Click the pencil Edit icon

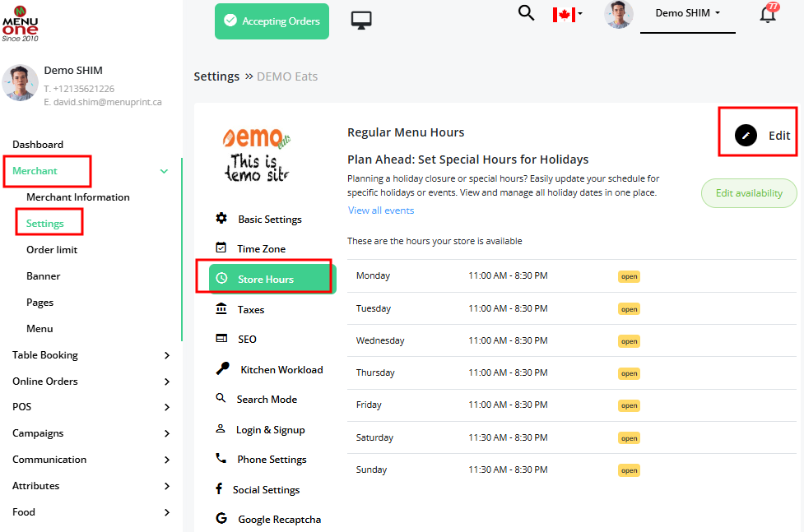746,136
